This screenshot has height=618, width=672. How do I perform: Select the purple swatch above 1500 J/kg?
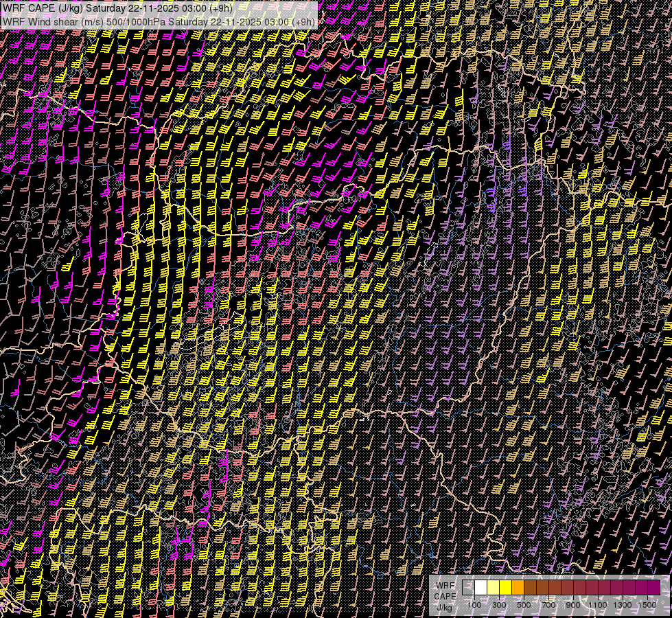(x=653, y=588)
